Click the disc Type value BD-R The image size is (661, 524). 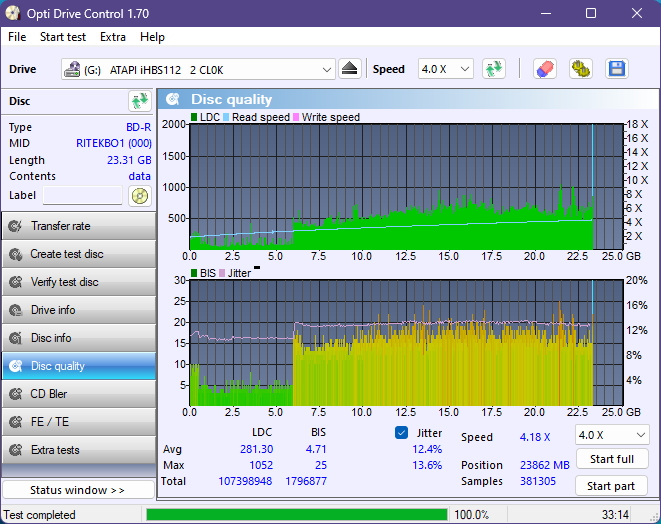pyautogui.click(x=138, y=127)
